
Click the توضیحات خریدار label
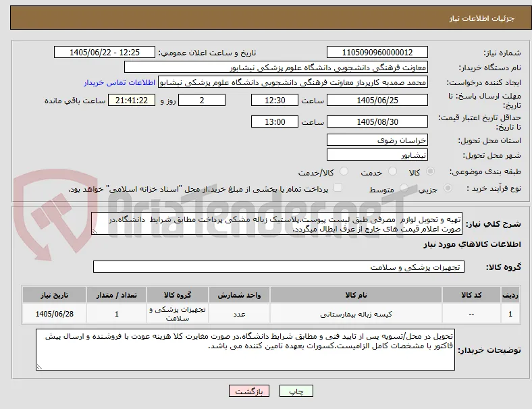pos(489,350)
